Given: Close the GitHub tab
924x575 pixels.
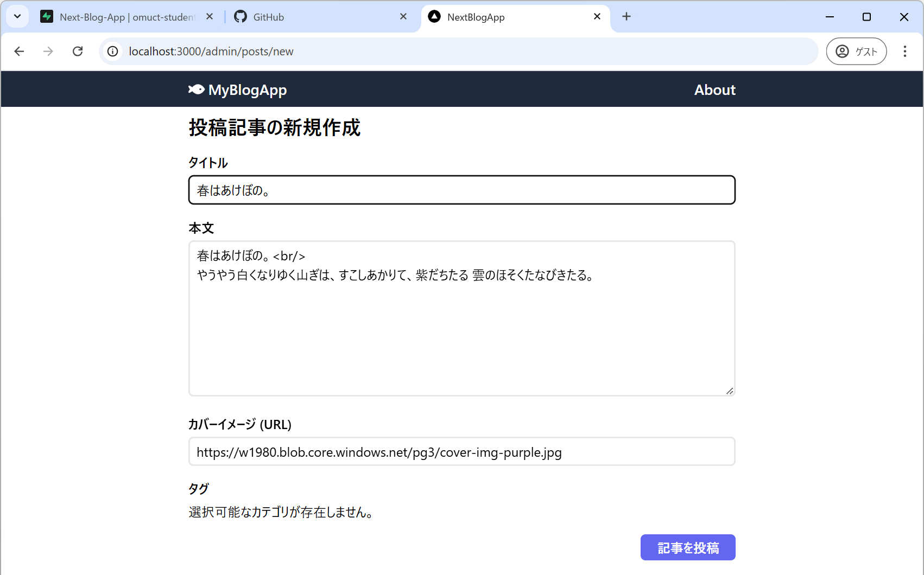Looking at the screenshot, I should pos(403,17).
